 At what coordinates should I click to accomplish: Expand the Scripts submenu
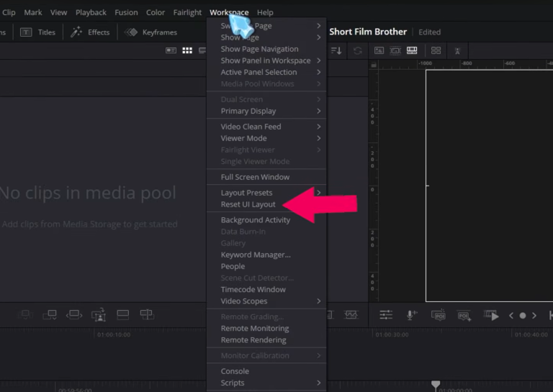(266, 383)
